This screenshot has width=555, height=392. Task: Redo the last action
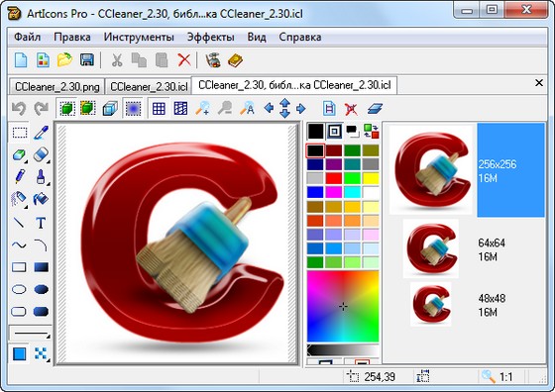coord(41,109)
